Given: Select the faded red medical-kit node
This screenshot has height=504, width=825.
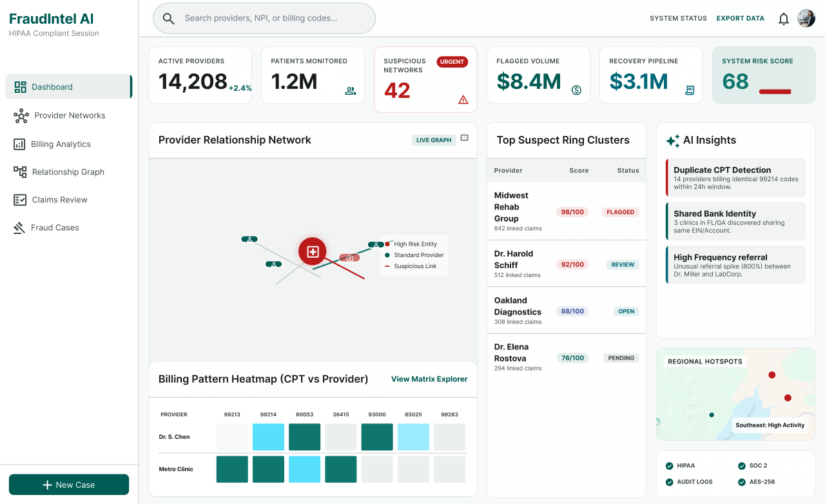Looking at the screenshot, I should [349, 258].
